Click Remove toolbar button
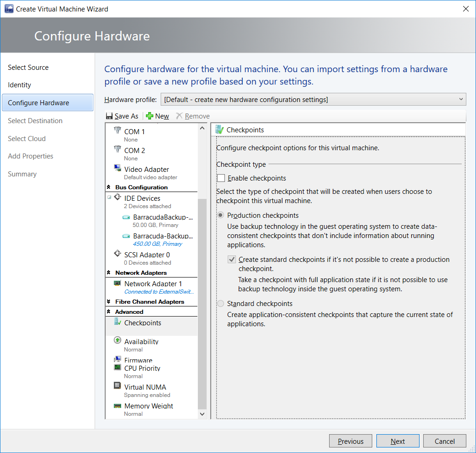 tap(193, 116)
